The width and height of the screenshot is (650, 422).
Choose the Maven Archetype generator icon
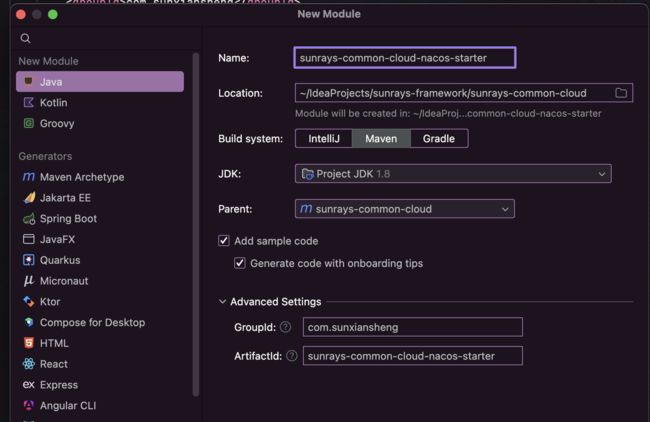click(x=29, y=177)
